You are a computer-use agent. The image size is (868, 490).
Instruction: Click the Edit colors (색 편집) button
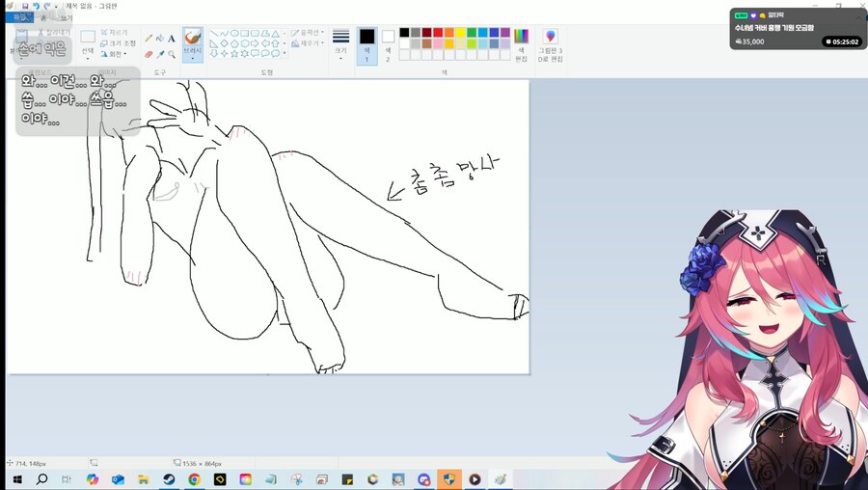(x=522, y=45)
